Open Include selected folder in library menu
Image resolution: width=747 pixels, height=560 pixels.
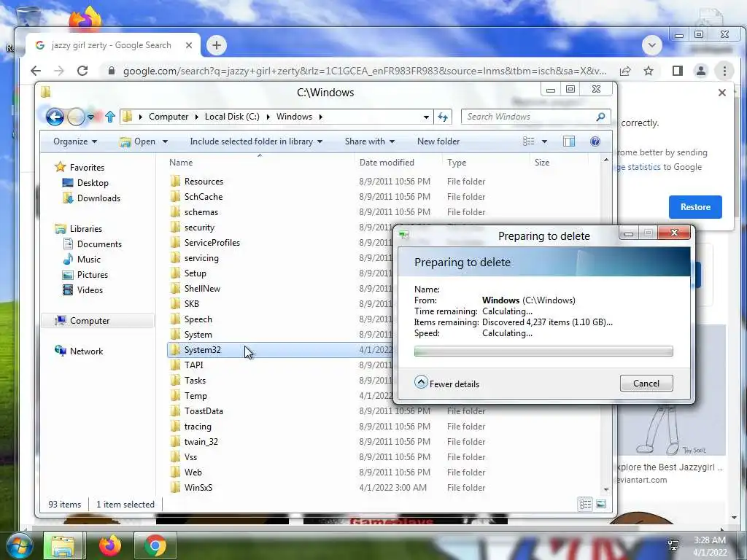[x=256, y=141]
